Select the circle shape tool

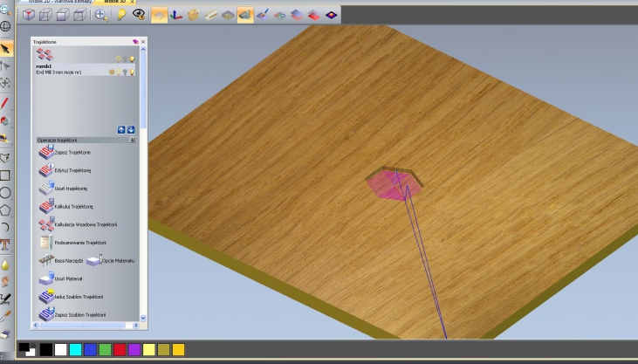click(x=5, y=193)
